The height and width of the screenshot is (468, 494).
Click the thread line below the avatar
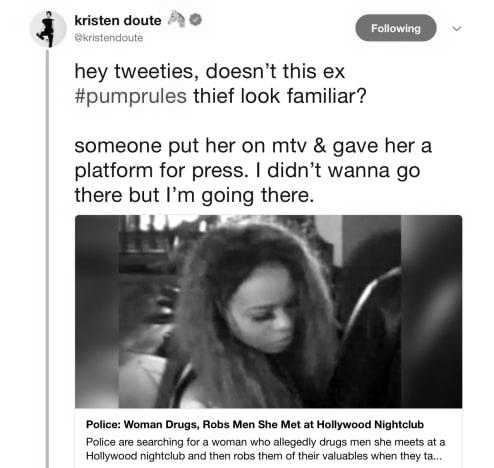(47, 258)
